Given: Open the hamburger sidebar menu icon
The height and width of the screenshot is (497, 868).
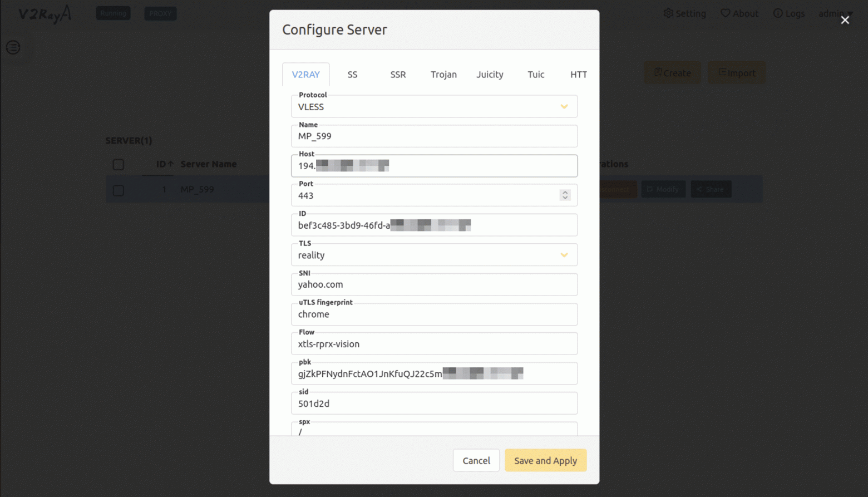Looking at the screenshot, I should coord(13,48).
